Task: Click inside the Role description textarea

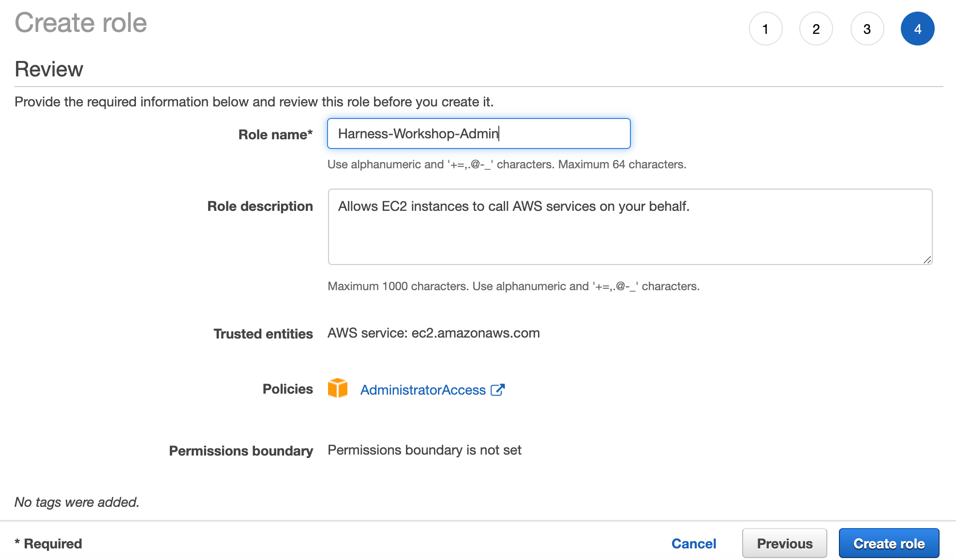Action: point(630,227)
